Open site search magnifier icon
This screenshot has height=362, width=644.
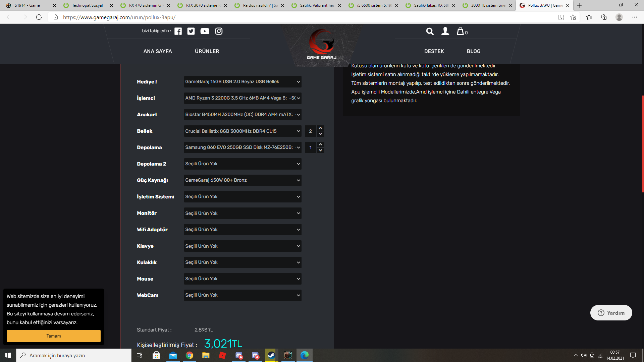(430, 32)
